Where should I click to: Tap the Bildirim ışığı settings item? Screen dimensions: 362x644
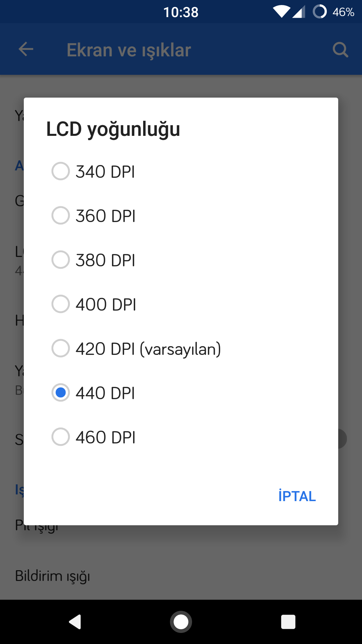point(53,576)
